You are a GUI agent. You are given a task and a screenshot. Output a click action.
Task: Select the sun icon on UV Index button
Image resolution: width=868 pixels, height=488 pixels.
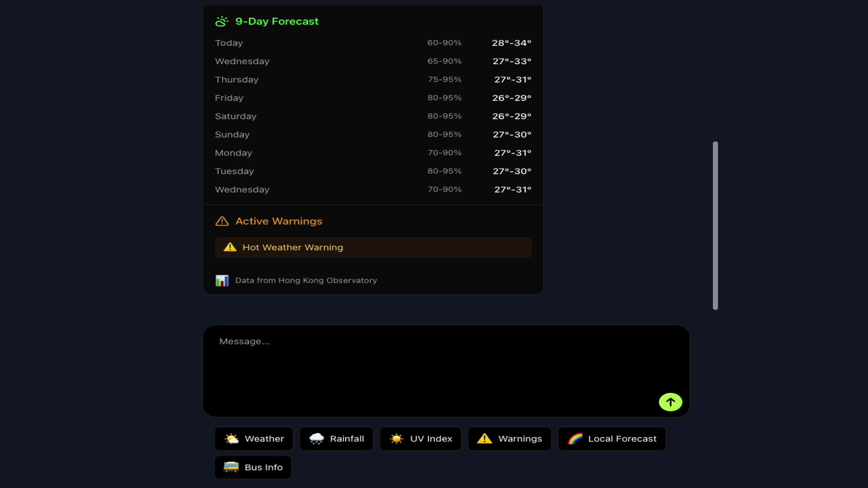click(x=396, y=438)
